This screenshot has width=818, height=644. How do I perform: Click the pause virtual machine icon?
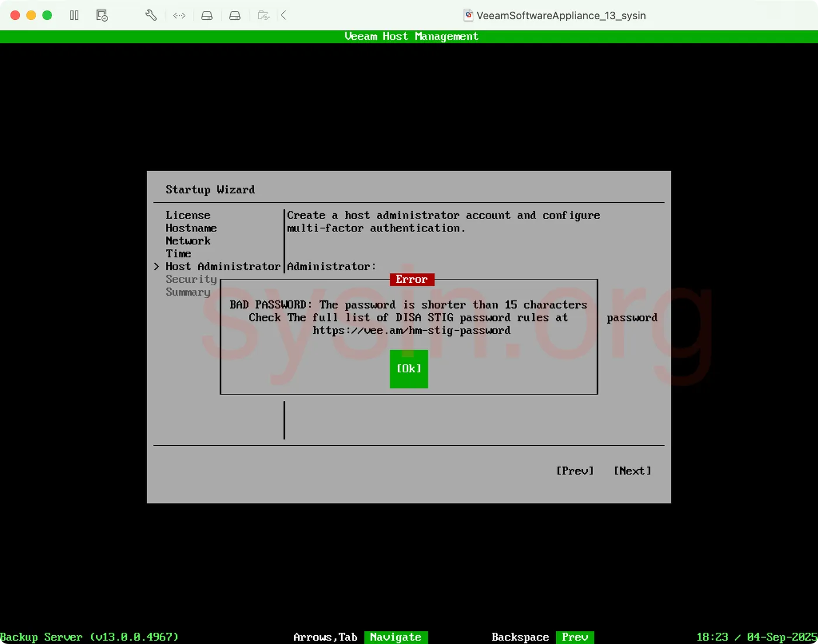(x=74, y=15)
